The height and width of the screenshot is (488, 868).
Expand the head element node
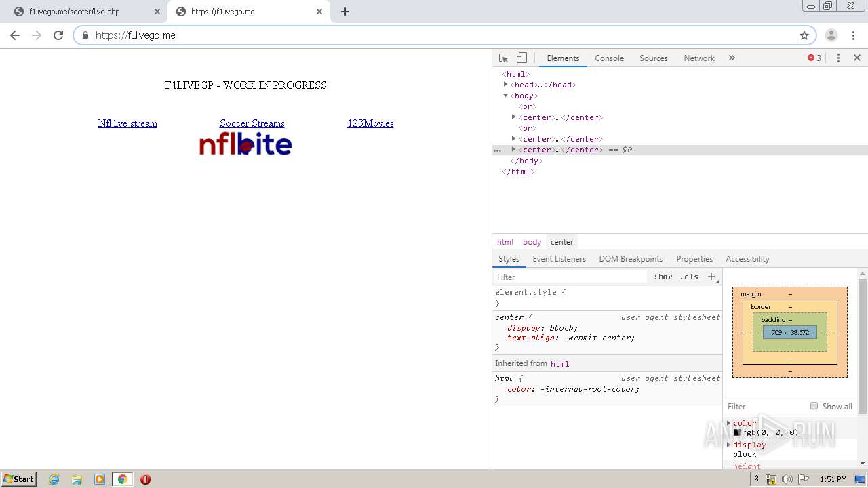click(506, 85)
